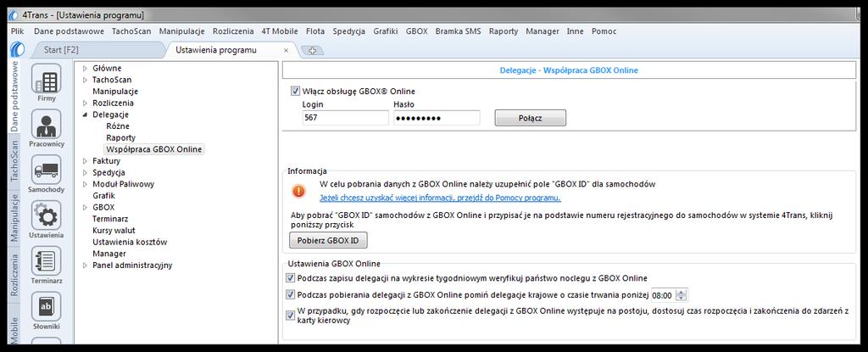Select the TachoScan vertical side tab
This screenshot has height=352, width=868.
coord(15,161)
